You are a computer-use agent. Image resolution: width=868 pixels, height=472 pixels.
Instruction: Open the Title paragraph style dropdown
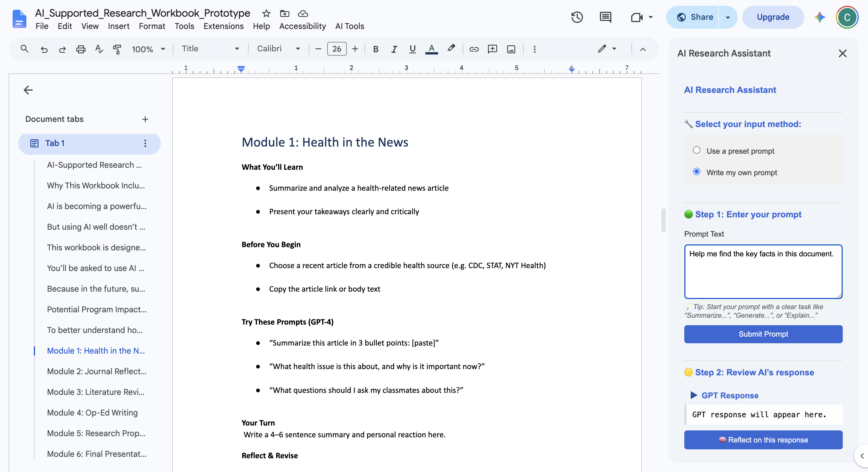tap(210, 49)
